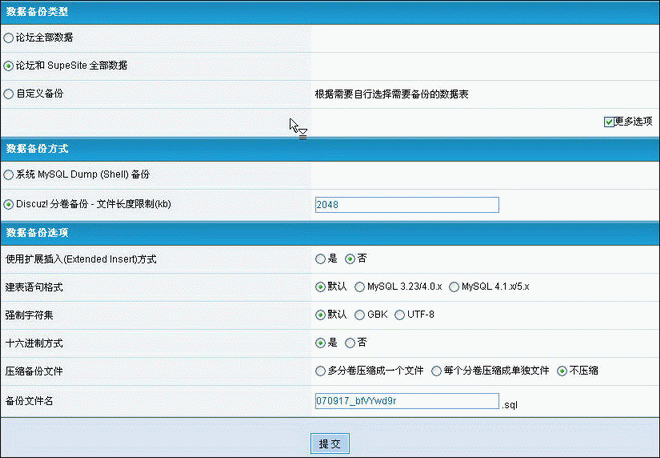Screen dimensions: 660x458
Task: Set 十六进制方式 to 是
Action: pyautogui.click(x=320, y=343)
